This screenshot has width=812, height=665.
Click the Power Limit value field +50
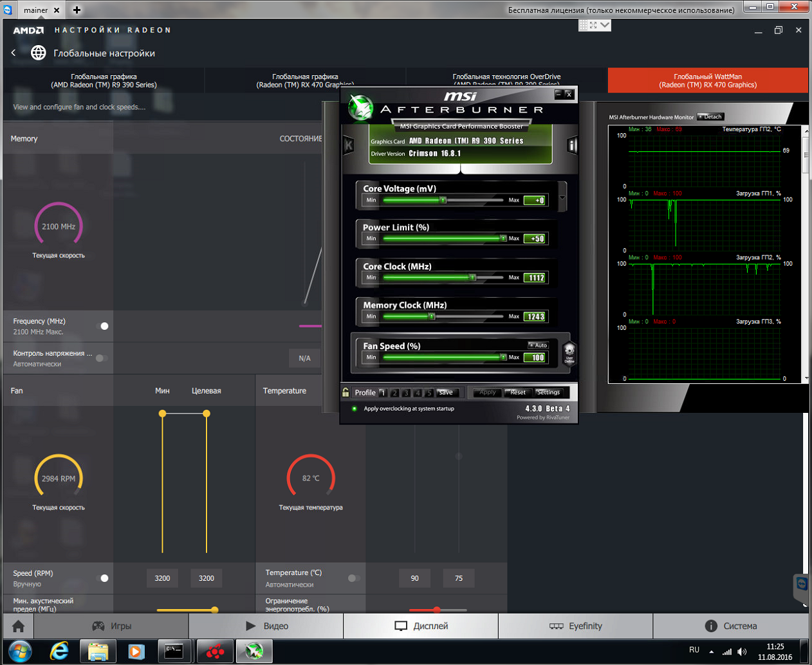tap(535, 239)
